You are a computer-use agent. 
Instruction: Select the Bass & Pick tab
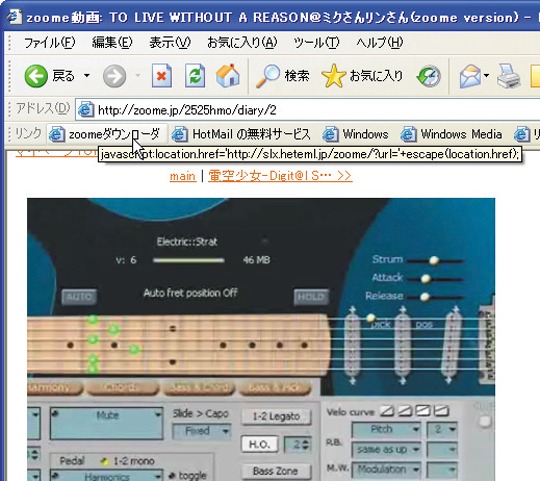click(x=274, y=388)
